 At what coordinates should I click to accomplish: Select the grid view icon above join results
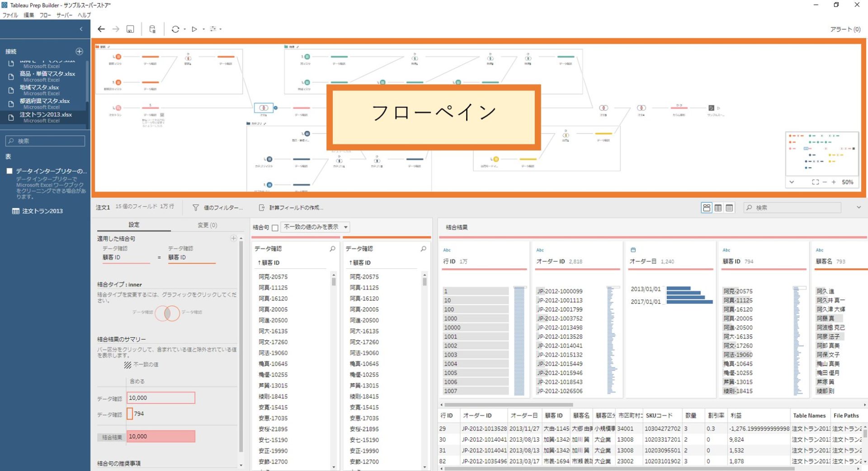707,208
